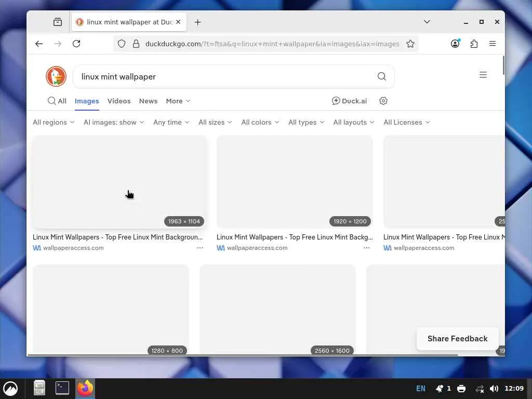List all tabs dropdown arrow
Screen dimensions: 532x399
[x=427, y=22]
